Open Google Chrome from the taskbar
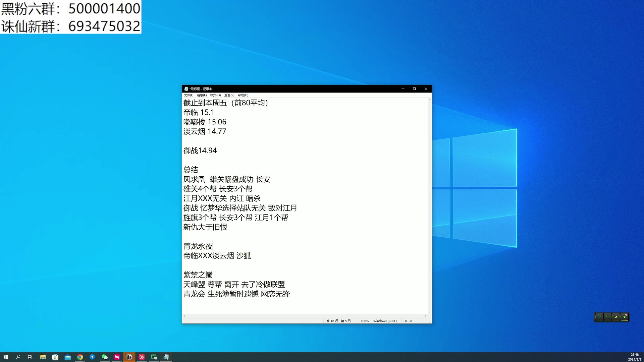Screen dimensions: 644x362 (80, 357)
